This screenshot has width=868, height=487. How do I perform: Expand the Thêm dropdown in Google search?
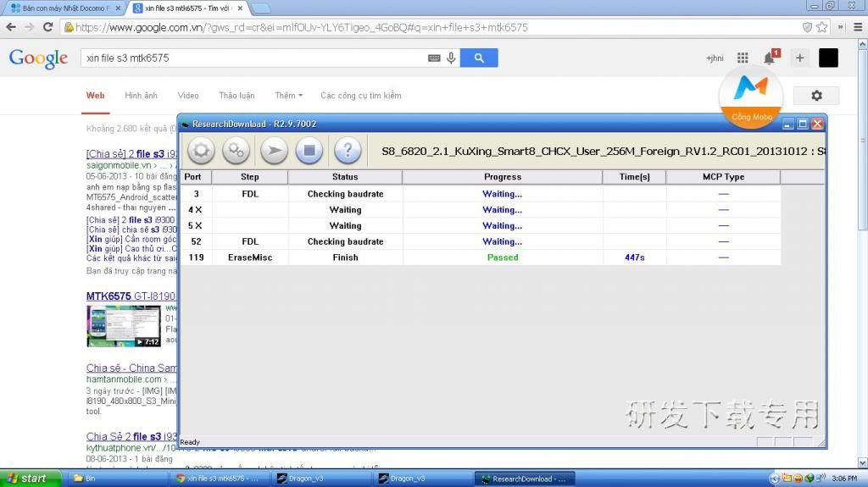click(x=289, y=95)
